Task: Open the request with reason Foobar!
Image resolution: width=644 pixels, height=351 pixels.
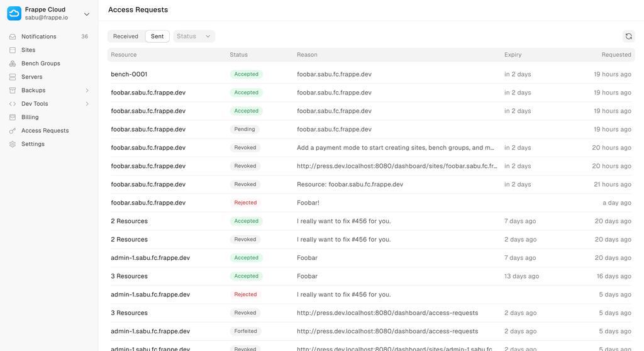Action: [308, 203]
